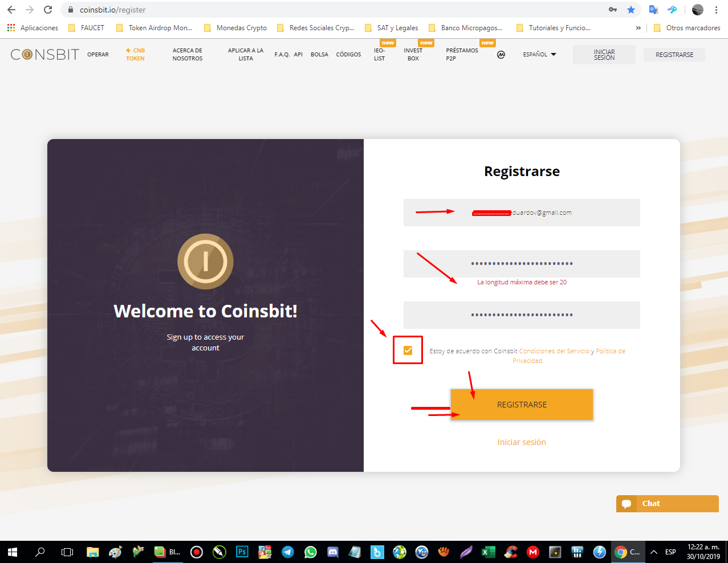Open the FAUCET bookmark folder
The height and width of the screenshot is (563, 728).
(x=86, y=27)
